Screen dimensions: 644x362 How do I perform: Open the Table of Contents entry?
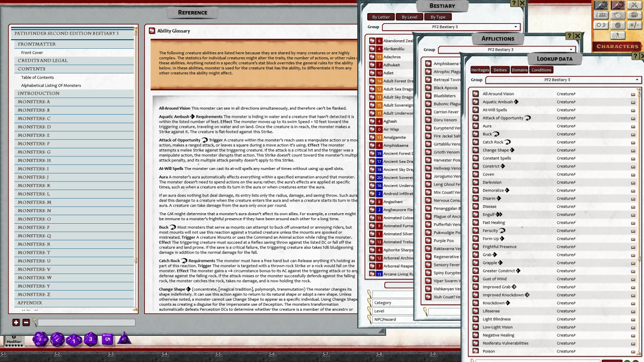pos(37,77)
